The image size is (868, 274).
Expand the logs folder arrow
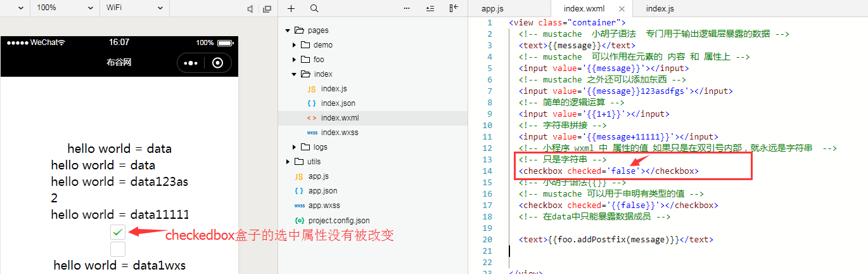294,147
